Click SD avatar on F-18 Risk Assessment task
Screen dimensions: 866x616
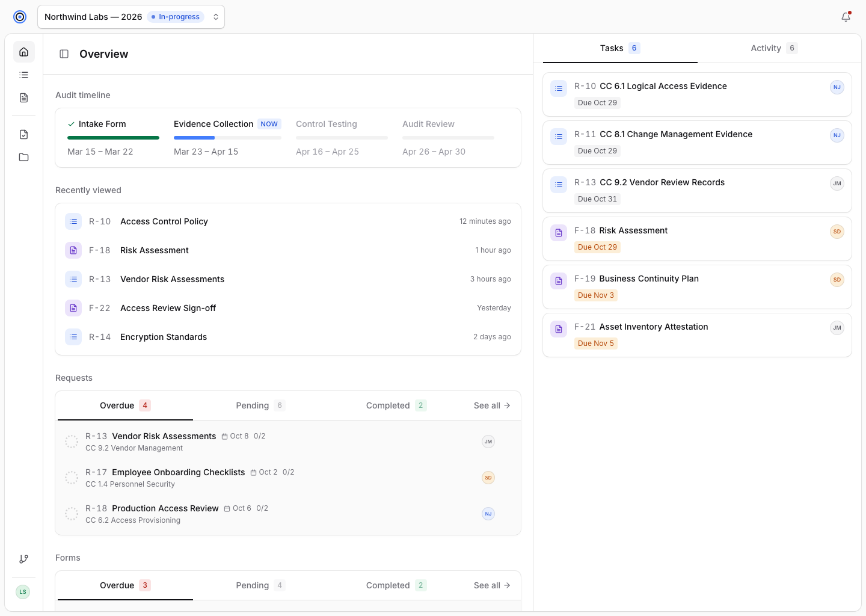coord(837,232)
